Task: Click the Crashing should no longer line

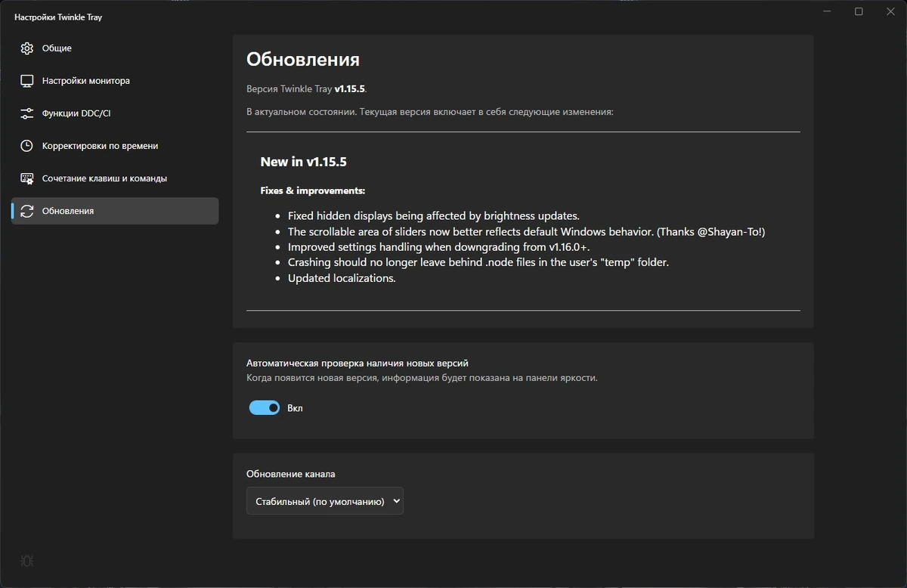Action: tap(478, 262)
